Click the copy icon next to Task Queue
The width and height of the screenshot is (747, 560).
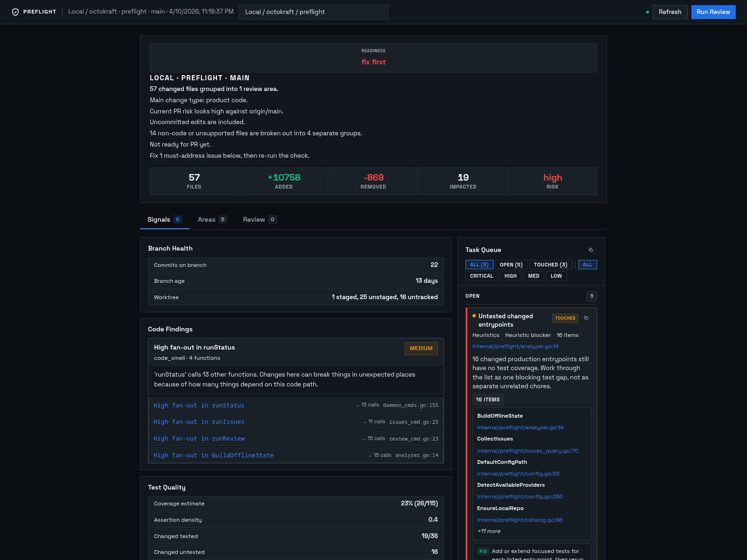click(591, 250)
